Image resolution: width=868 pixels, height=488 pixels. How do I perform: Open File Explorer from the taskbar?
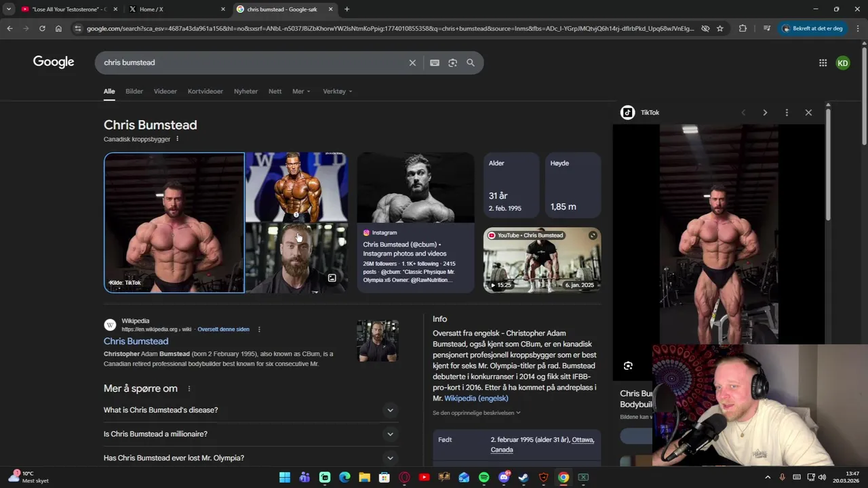[x=364, y=477]
